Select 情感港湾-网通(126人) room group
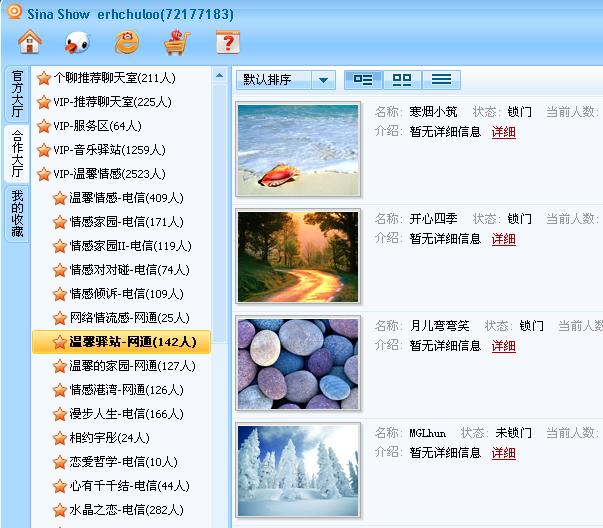Viewport: 603px width, 528px height. (x=126, y=390)
